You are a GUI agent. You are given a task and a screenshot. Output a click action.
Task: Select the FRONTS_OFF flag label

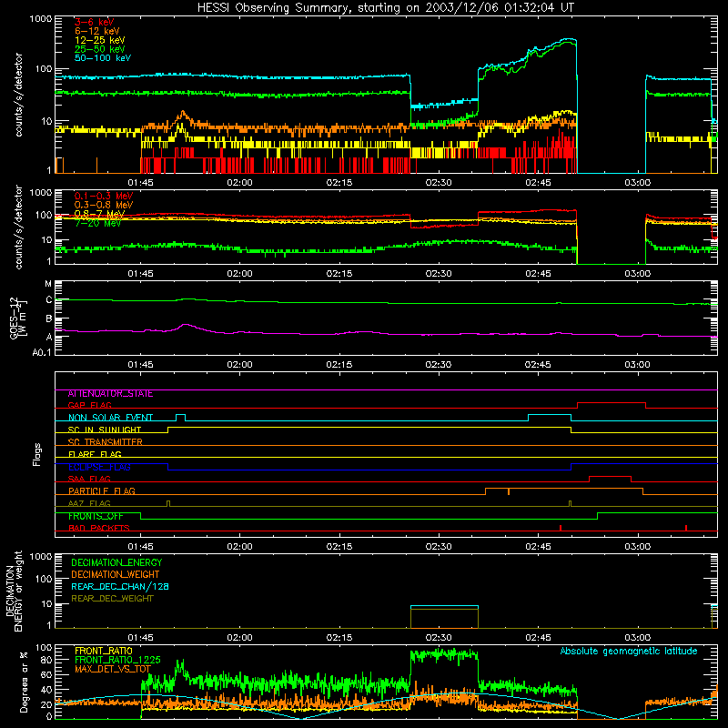click(x=96, y=516)
